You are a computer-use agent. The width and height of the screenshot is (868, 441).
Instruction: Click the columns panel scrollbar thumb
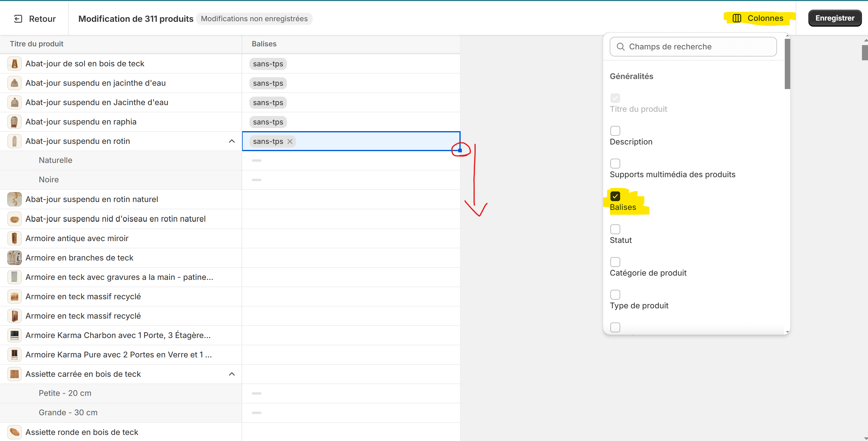(x=787, y=64)
